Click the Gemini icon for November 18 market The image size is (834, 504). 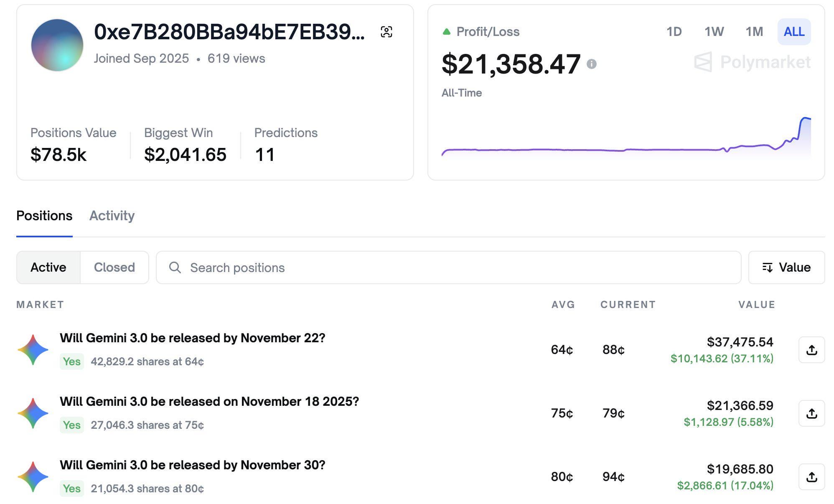click(33, 413)
